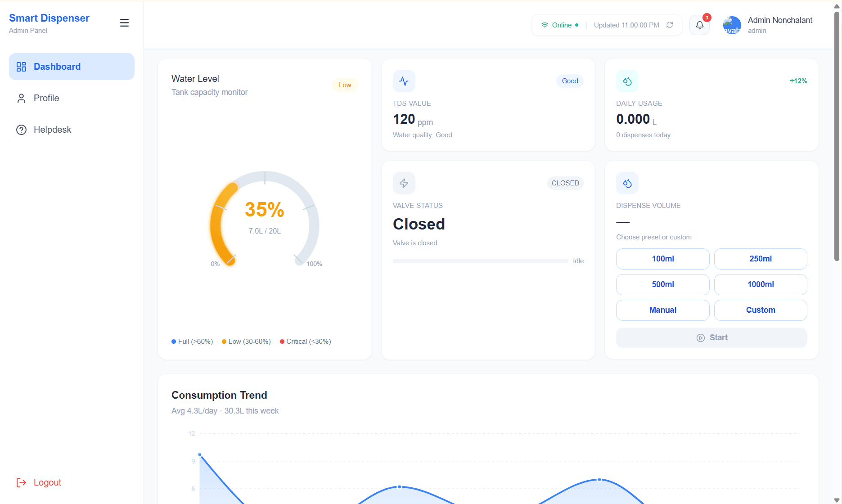Click the 120 ppm TDS value
Image resolution: width=842 pixels, height=504 pixels.
(x=413, y=119)
